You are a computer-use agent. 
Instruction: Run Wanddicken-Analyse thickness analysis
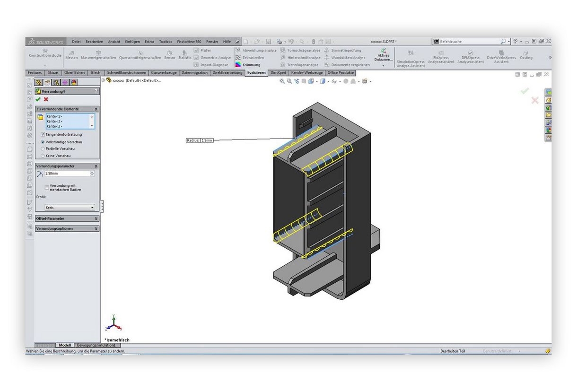point(345,58)
